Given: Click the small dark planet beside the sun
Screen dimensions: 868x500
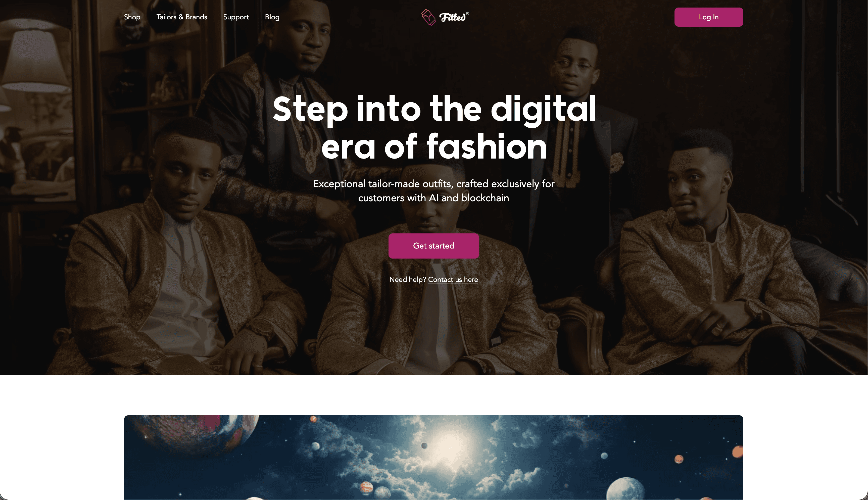Looking at the screenshot, I should click(x=424, y=445).
